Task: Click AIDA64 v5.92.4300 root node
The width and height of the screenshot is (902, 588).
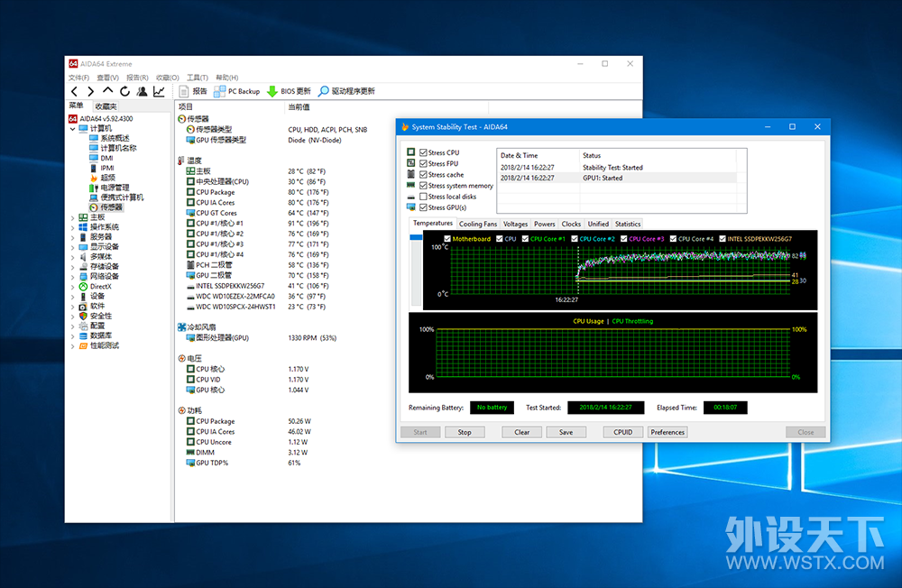Action: point(101,118)
